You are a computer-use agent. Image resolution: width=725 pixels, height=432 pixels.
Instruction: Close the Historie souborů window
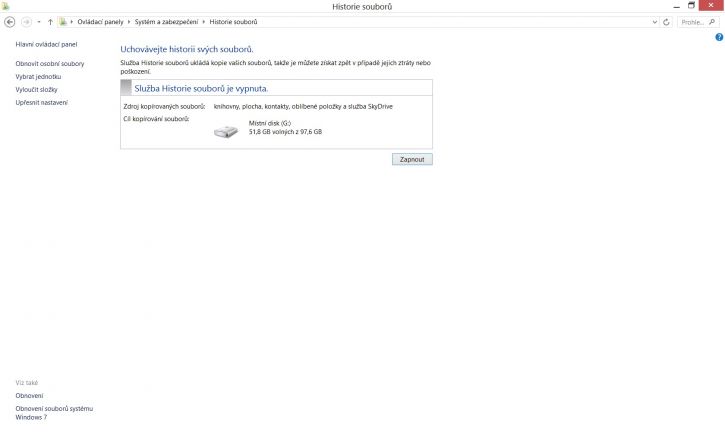711,5
